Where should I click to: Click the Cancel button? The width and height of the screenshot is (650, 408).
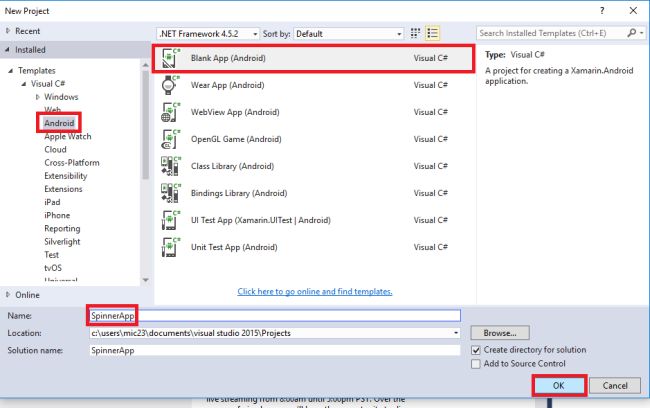[615, 386]
